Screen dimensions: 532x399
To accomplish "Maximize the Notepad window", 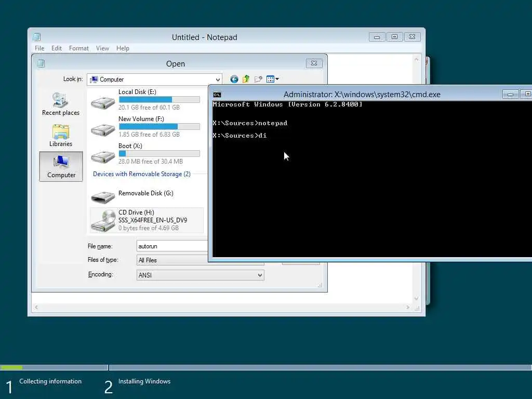I will (x=394, y=37).
